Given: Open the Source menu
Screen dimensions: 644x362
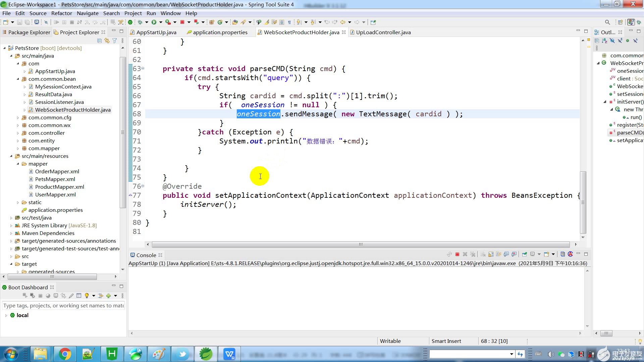Looking at the screenshot, I should (38, 13).
